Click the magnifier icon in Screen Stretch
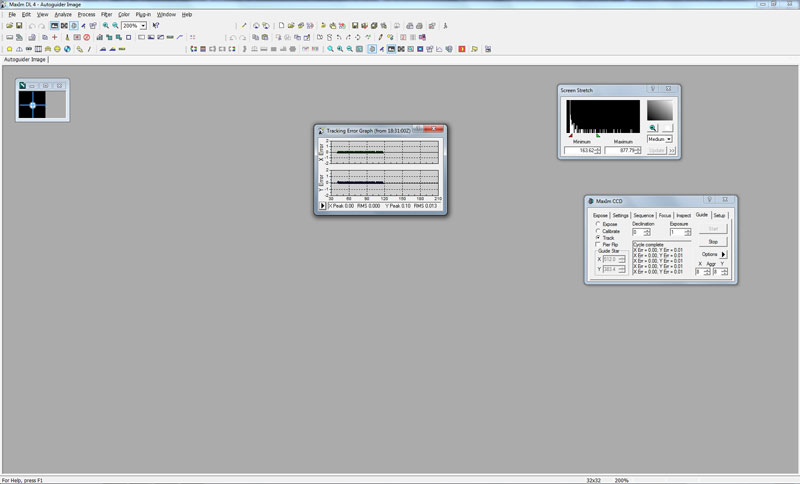 653,128
